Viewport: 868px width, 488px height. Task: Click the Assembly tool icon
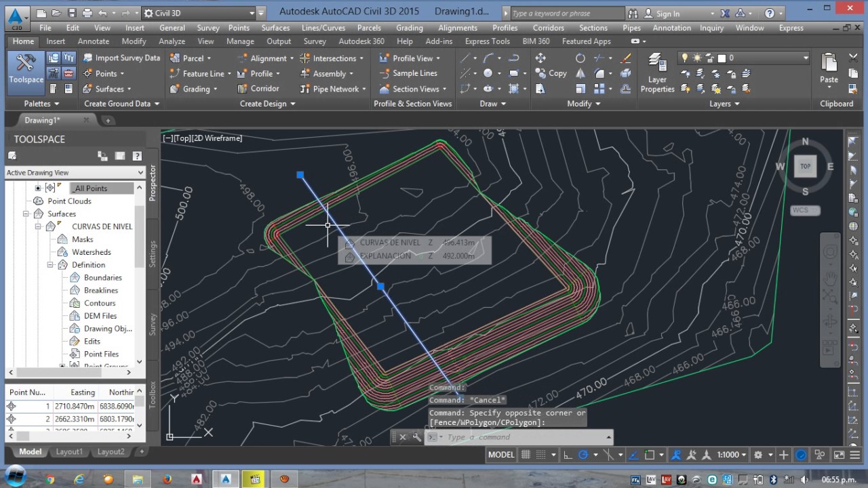[x=305, y=74]
